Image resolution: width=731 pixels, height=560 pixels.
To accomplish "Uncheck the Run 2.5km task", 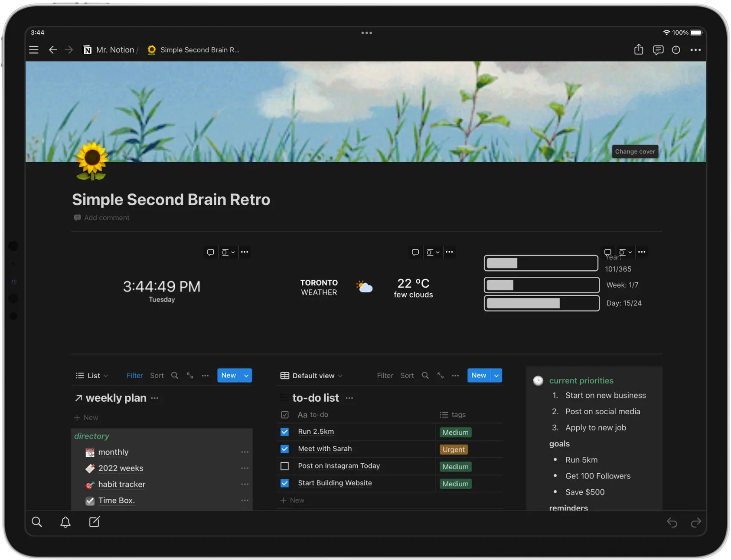I will (284, 432).
